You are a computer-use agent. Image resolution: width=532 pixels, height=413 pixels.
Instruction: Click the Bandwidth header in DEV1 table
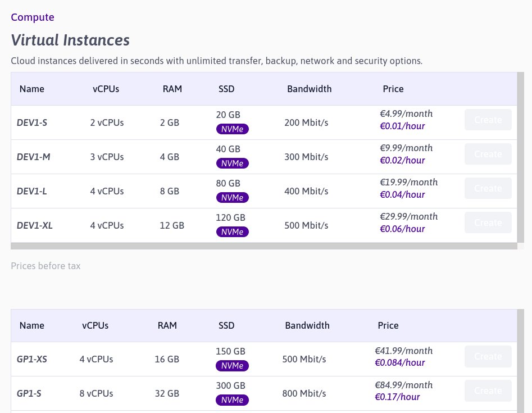[x=310, y=89]
